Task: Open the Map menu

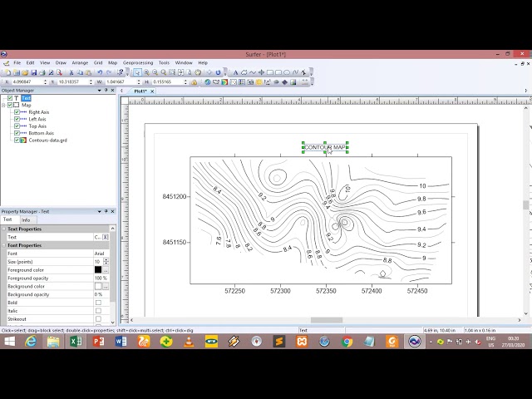Action: pos(113,63)
